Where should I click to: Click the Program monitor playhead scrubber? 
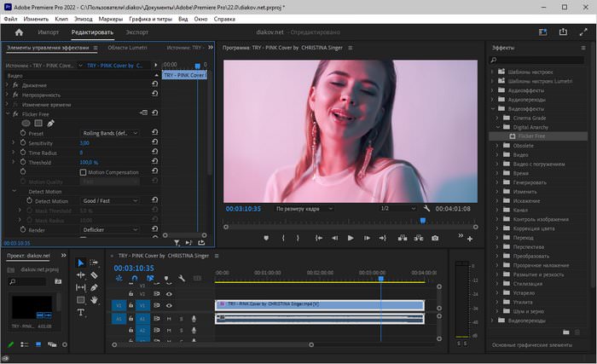tap(422, 220)
